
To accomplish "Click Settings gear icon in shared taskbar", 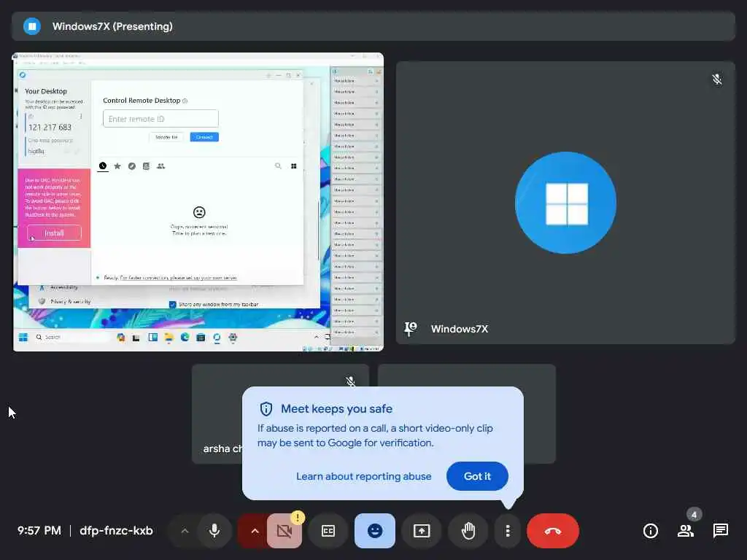I will tap(233, 337).
